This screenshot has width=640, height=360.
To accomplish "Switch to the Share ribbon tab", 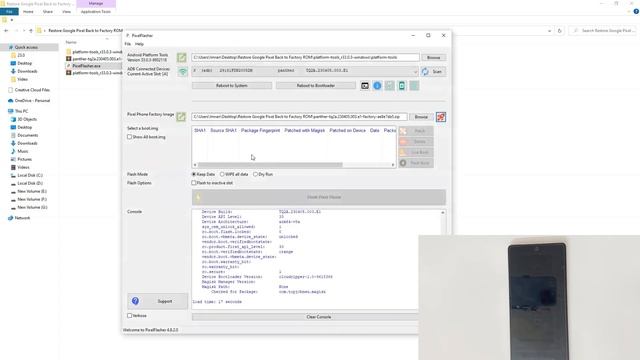I will [48, 12].
